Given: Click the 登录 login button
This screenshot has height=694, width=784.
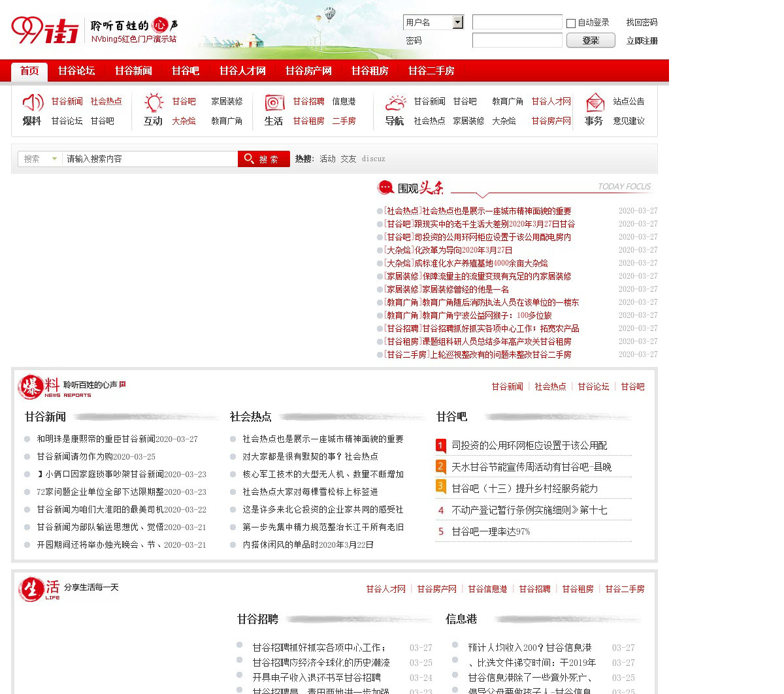Looking at the screenshot, I should click(x=591, y=40).
